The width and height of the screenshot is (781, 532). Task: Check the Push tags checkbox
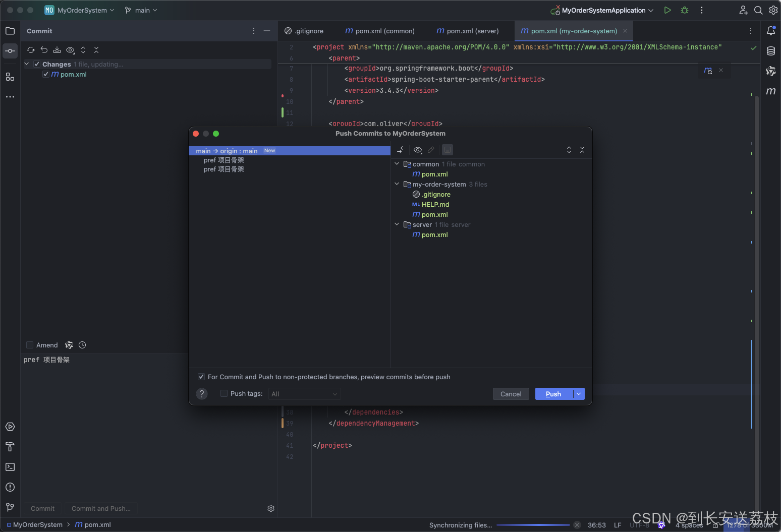coord(224,393)
